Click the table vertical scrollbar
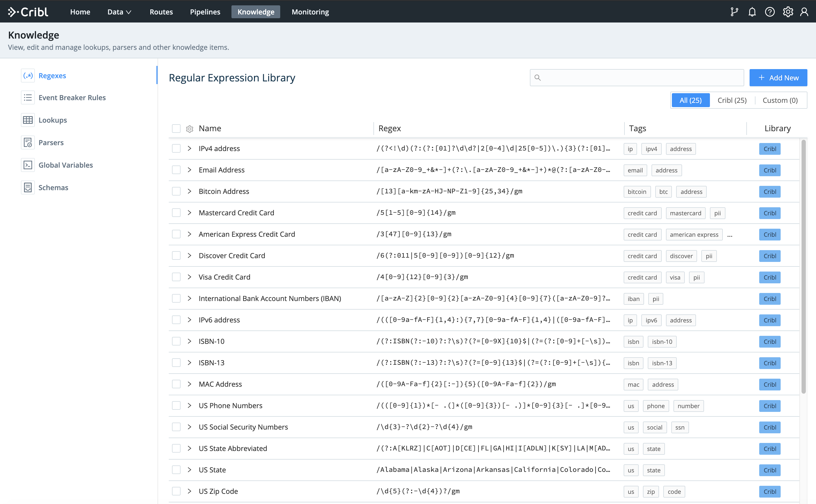This screenshot has height=504, width=816. tap(804, 267)
